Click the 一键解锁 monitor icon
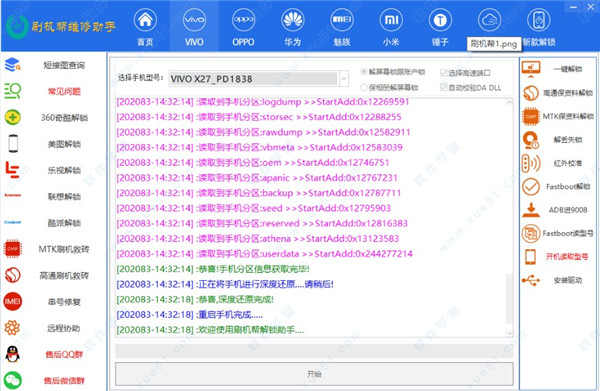 pos(531,69)
